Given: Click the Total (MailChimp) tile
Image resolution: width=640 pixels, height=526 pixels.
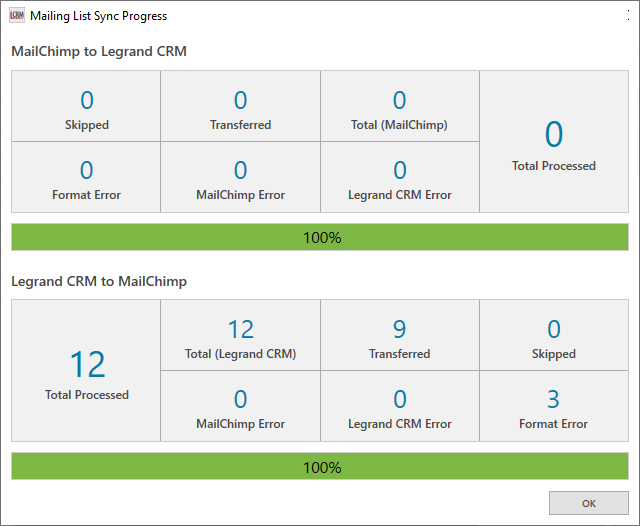Looking at the screenshot, I should [x=399, y=107].
